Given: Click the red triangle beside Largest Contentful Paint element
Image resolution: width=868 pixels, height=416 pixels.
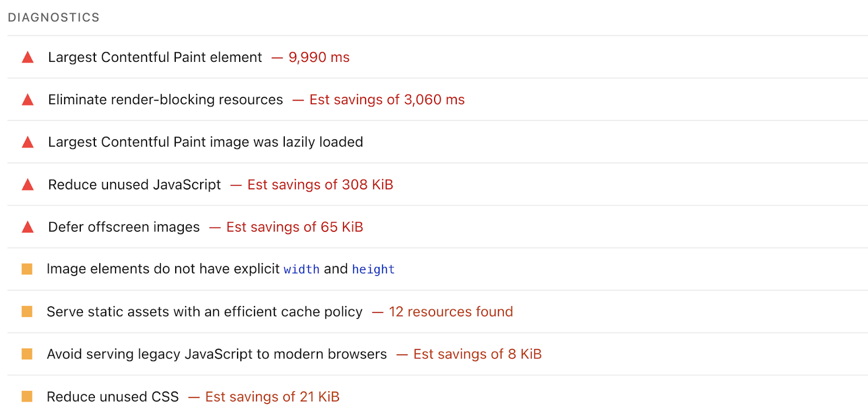Looking at the screenshot, I should click(27, 57).
